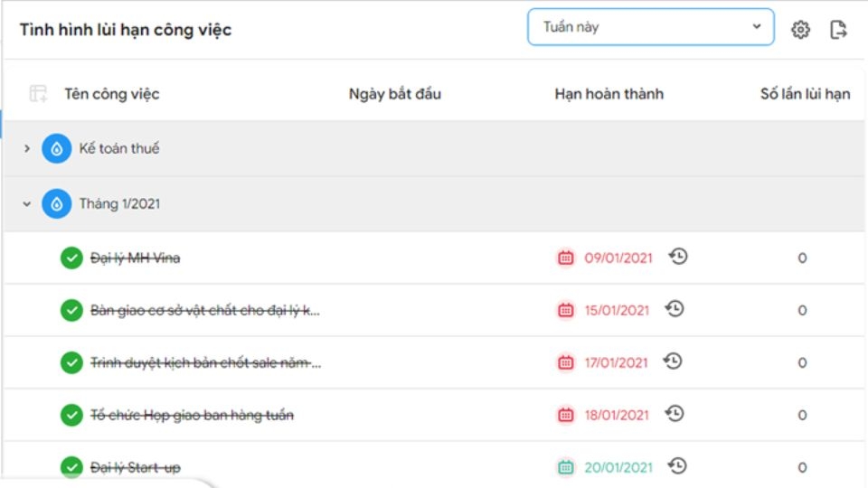Click the Số lần lùi hạn column header

coord(805,94)
